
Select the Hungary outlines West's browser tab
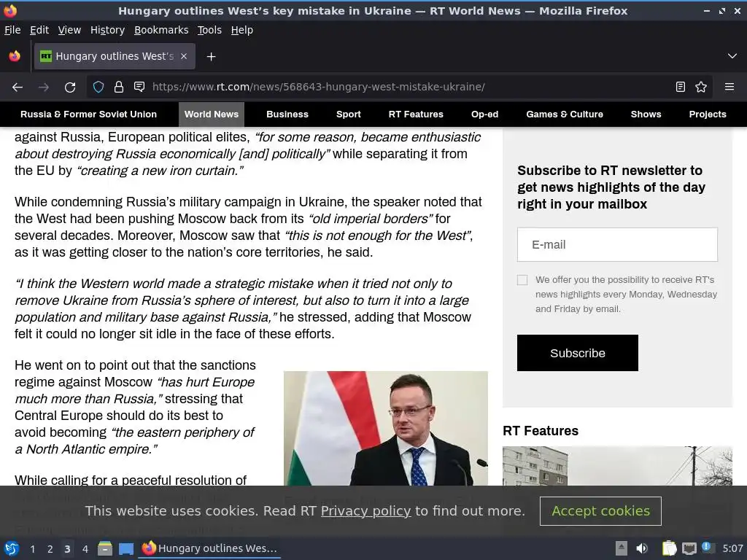[115, 56]
